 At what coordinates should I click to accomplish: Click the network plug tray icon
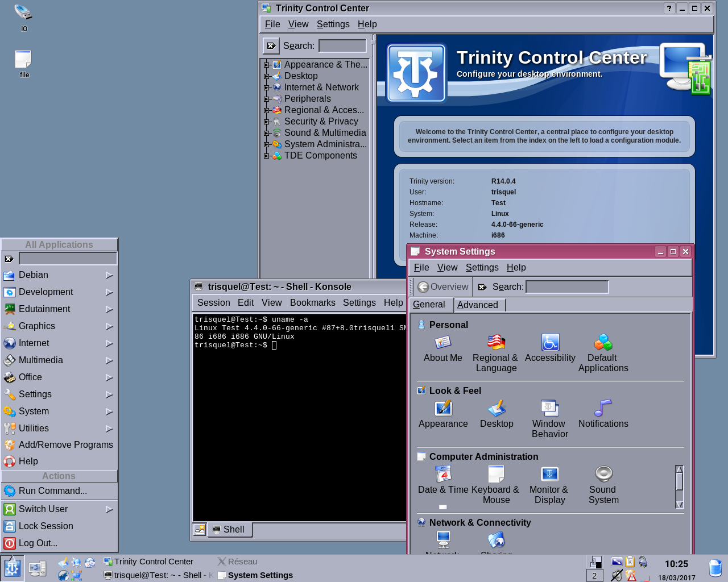point(643,562)
